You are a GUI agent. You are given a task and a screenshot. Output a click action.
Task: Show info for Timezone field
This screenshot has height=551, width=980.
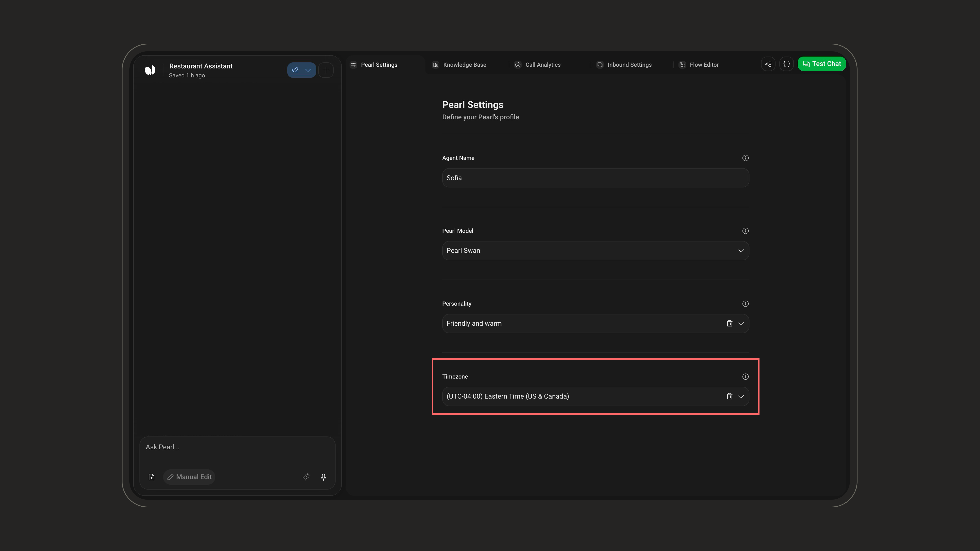click(x=745, y=377)
